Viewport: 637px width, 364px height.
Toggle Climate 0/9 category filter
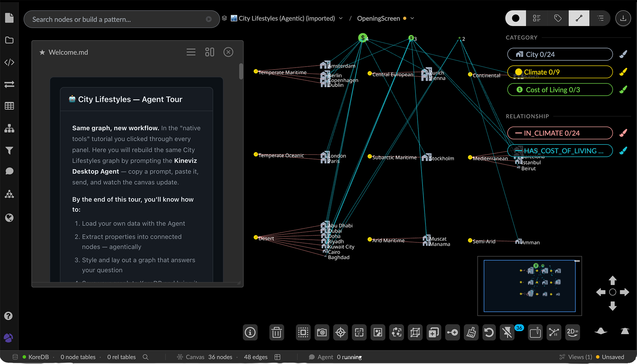[x=560, y=72]
